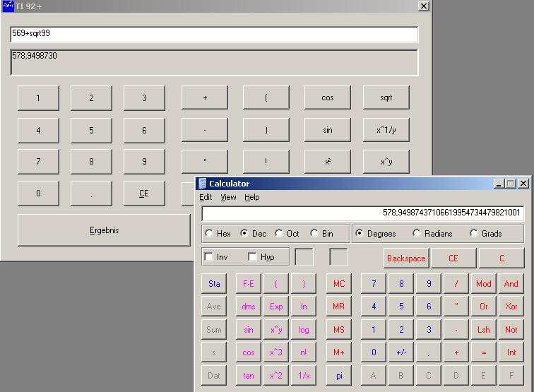Open the Help menu in Calculator
The width and height of the screenshot is (534, 392).
252,197
